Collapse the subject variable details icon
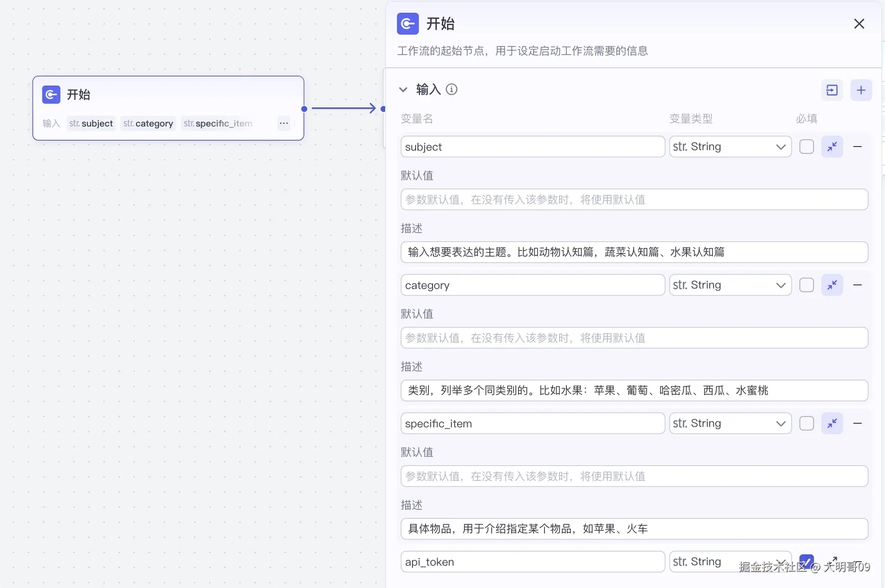This screenshot has height=588, width=885. coord(832,147)
